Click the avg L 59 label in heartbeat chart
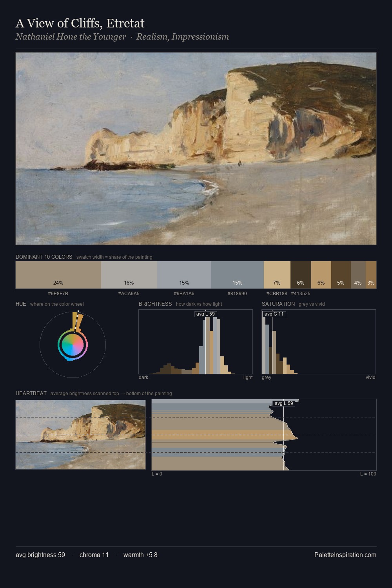 [x=284, y=403]
